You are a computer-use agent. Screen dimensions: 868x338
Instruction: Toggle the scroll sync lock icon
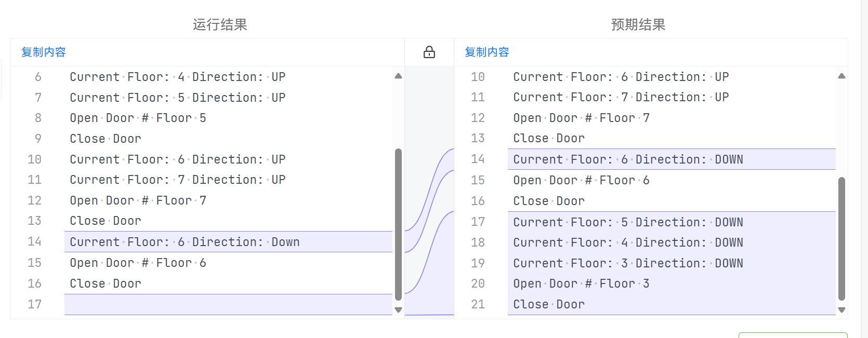pos(429,52)
